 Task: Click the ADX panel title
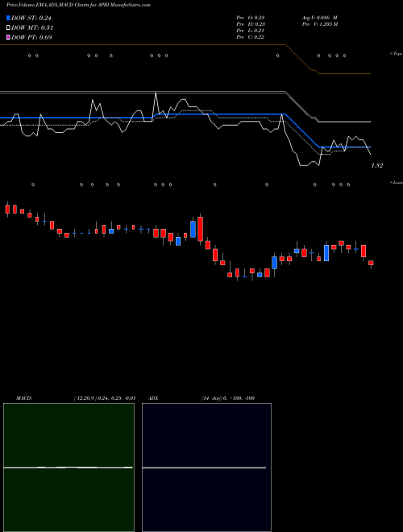153,398
